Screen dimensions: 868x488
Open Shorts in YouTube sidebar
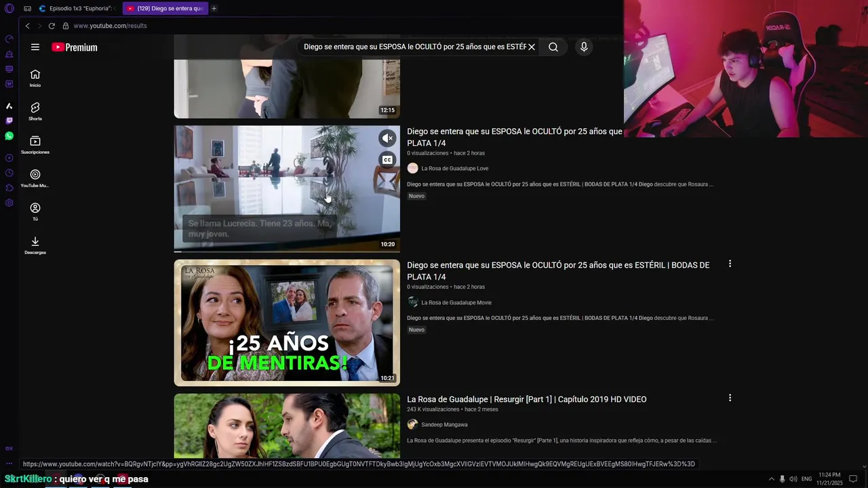(x=35, y=112)
